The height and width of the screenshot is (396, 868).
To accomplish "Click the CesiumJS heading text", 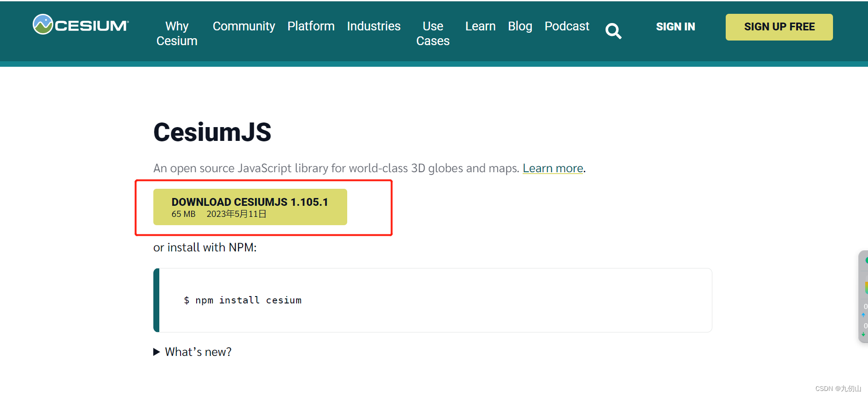I will [x=212, y=133].
